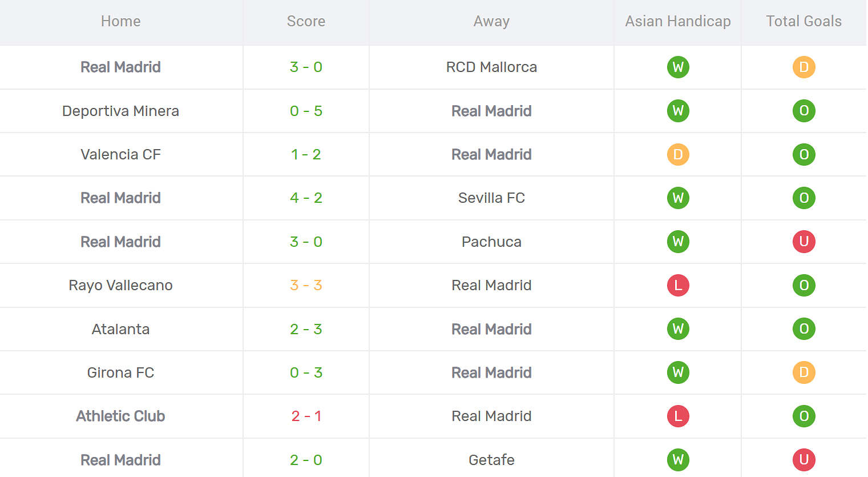
Task: Click the Home column header
Action: [x=120, y=22]
